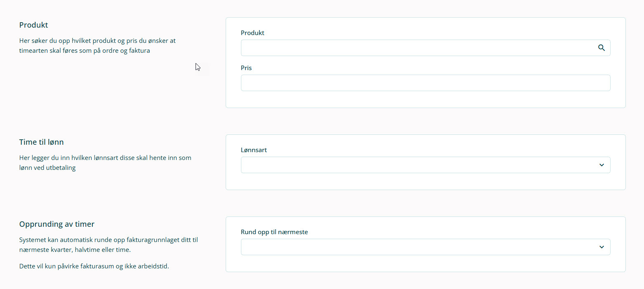Click the Rund opp til nærmeste label
This screenshot has height=289, width=644.
[x=274, y=232]
